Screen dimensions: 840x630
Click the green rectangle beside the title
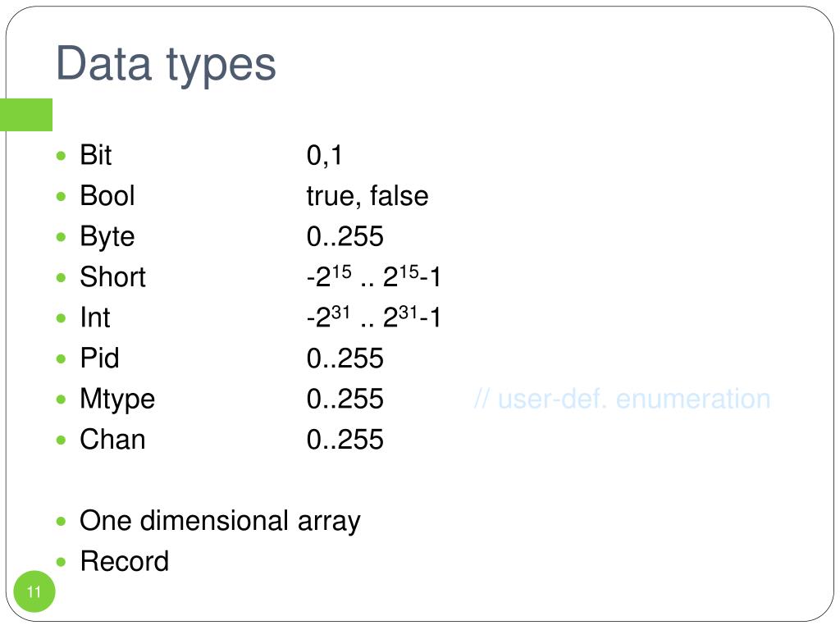pos(26,115)
